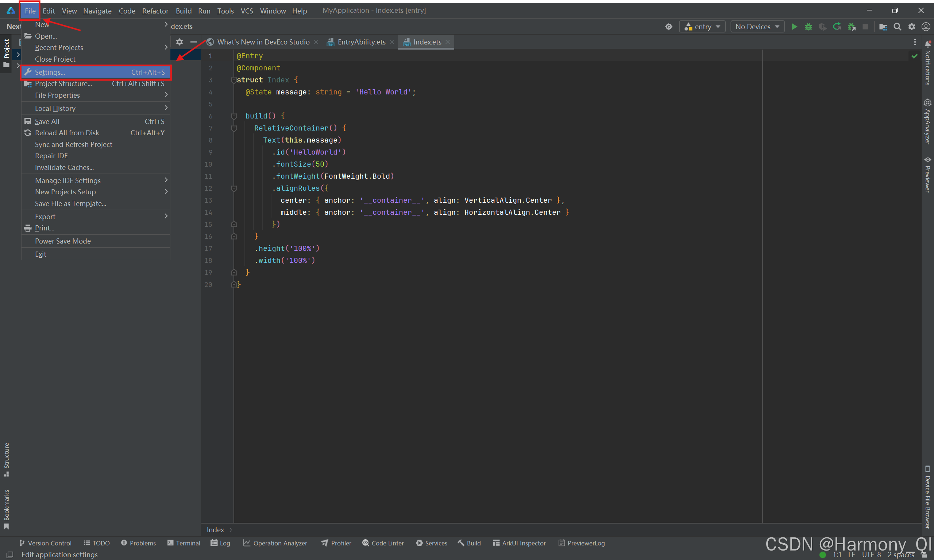Screen dimensions: 934x560
Task: Fold the alignRules block at line 12
Action: tap(234, 188)
